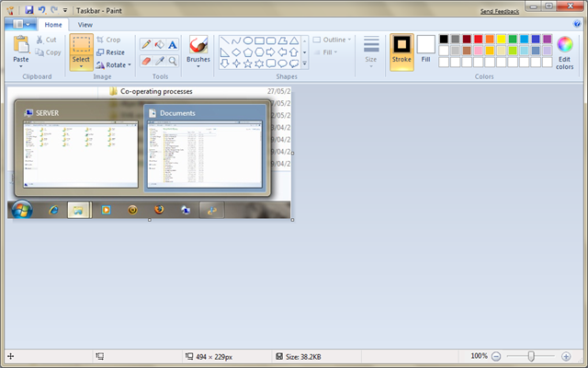
Task: Click the Save icon in title bar
Action: [29, 9]
